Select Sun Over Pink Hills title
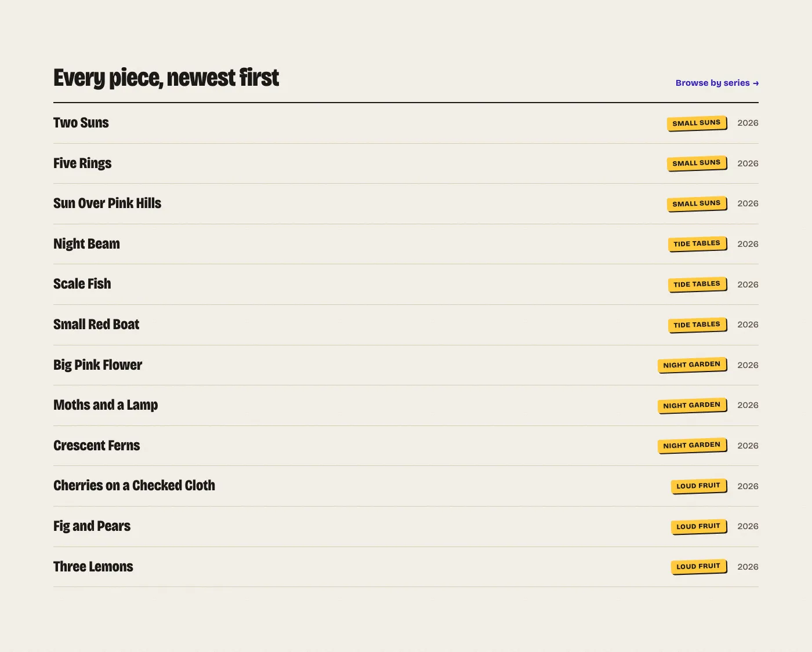 point(107,203)
